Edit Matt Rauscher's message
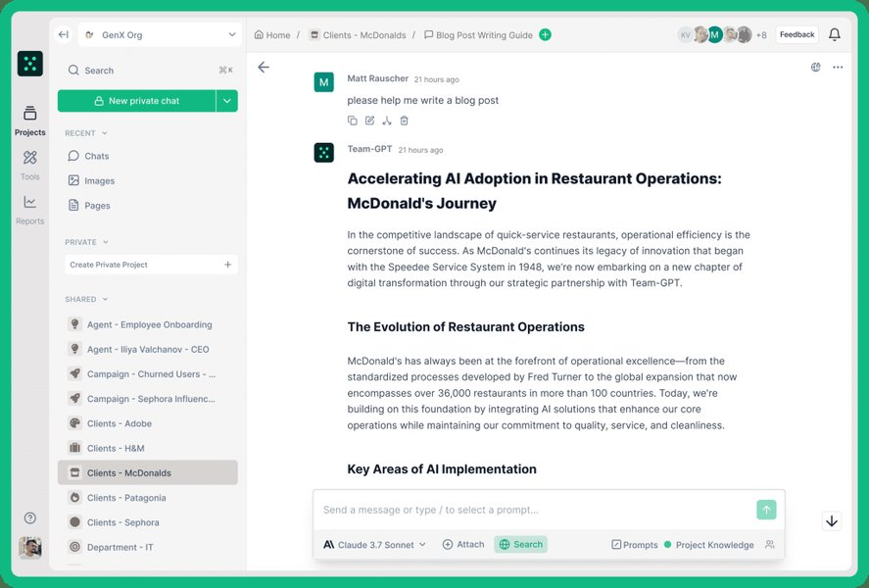Screen dimensions: 869x588 [369, 121]
